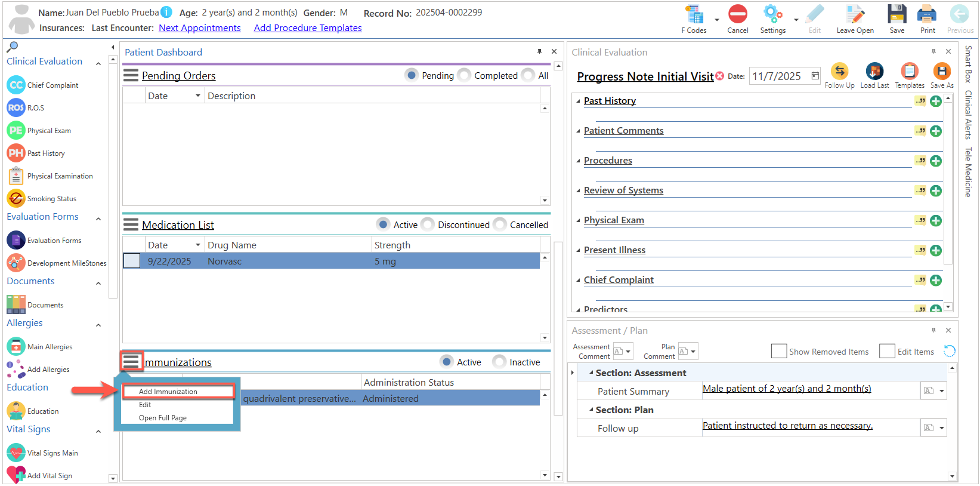980x486 pixels.
Task: Choose Add Immunization from menu
Action: (178, 392)
